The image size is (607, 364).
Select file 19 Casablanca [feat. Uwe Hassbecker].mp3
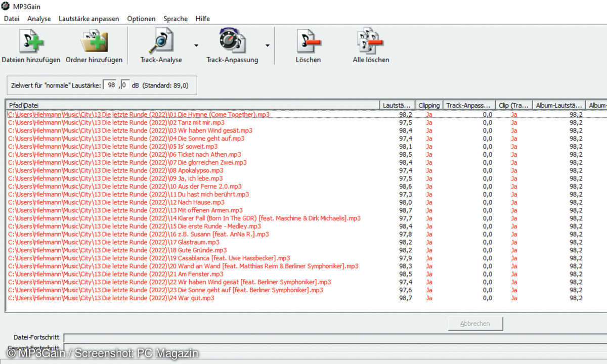pos(149,258)
